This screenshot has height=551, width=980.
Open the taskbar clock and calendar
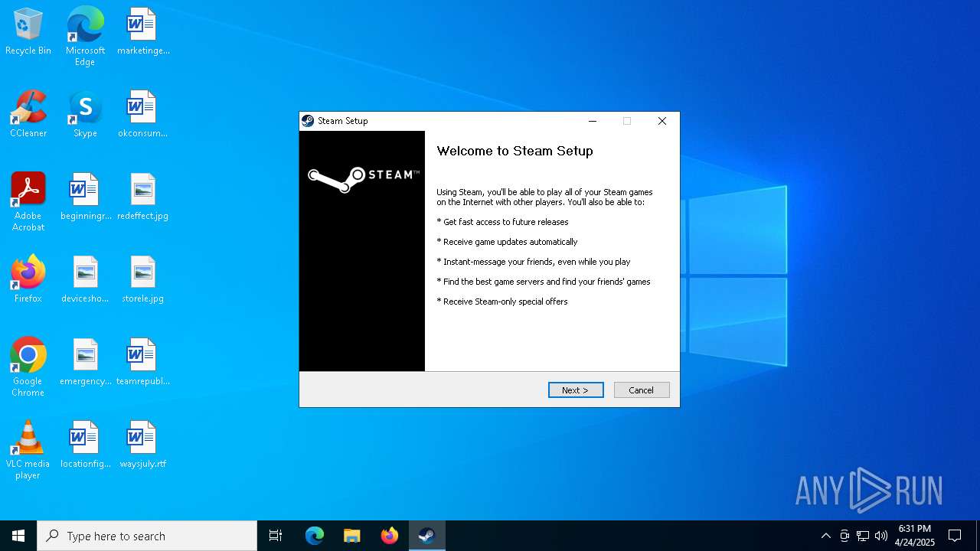(915, 536)
